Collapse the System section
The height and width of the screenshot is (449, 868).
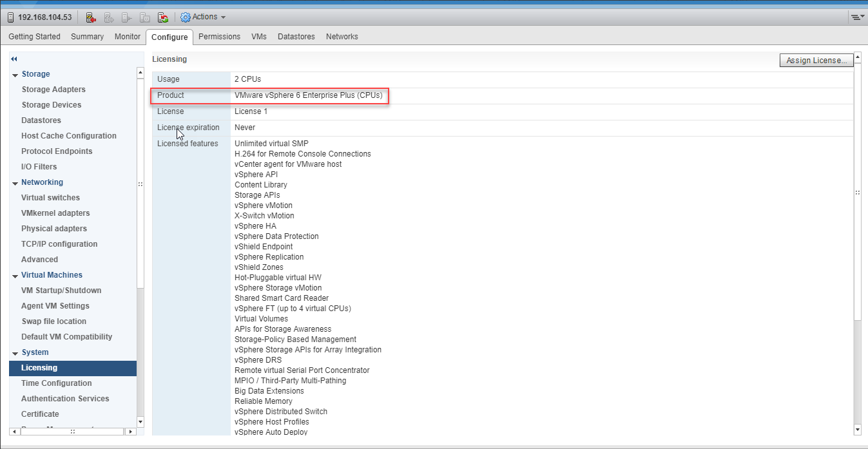pos(15,353)
